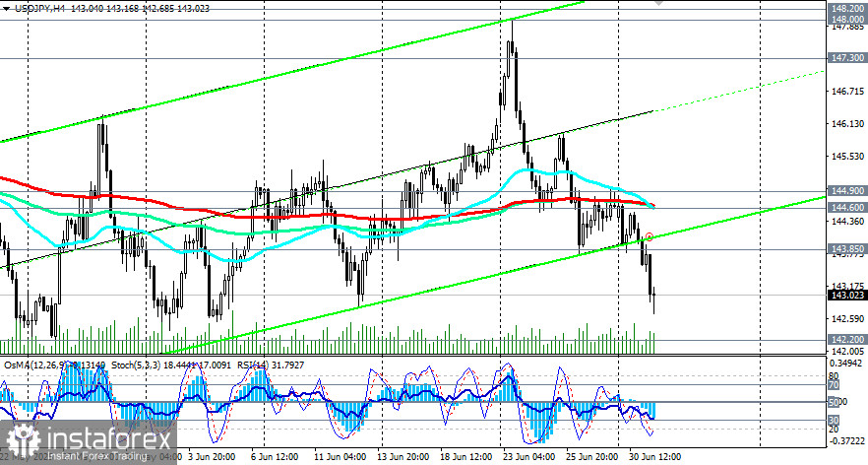868x465 pixels.
Task: Click the OsMA(12,26,9) indicator label
Action: [54, 365]
